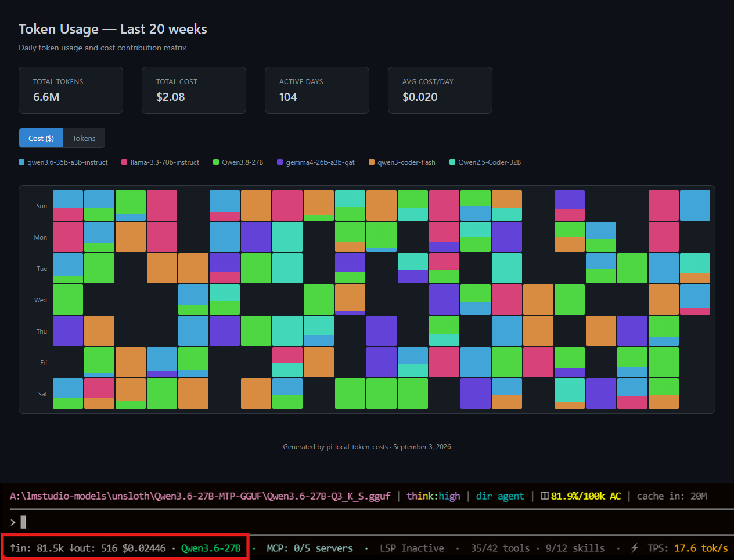This screenshot has width=734, height=560.
Task: Click the llama-3.3-70b-instruct legend entry
Action: (160, 162)
